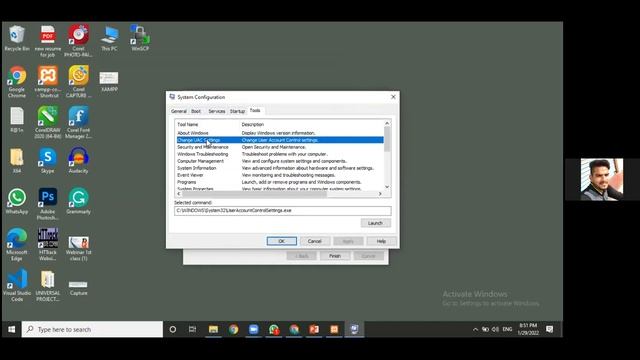The width and height of the screenshot is (640, 360).
Task: Open the Corel CAPTURE desktop shortcut
Action: pos(78,82)
